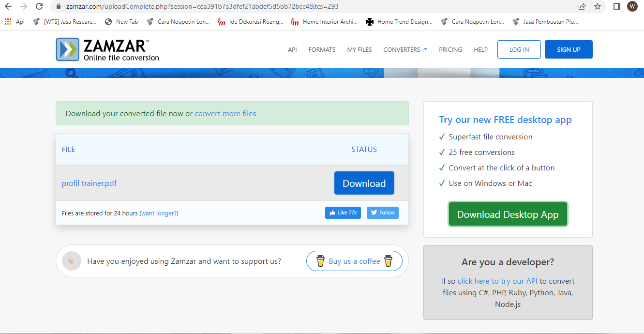Viewport: 644px width, 334px height.
Task: Bookmark this page with the star icon
Action: (598, 6)
